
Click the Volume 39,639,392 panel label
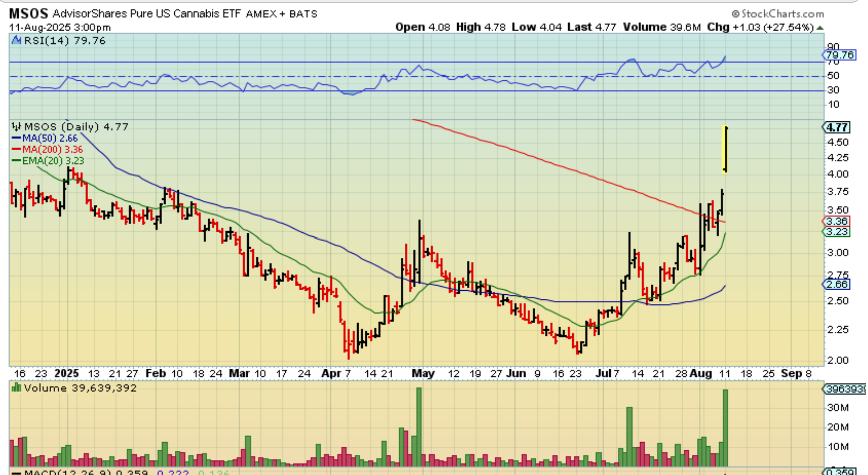coord(80,388)
